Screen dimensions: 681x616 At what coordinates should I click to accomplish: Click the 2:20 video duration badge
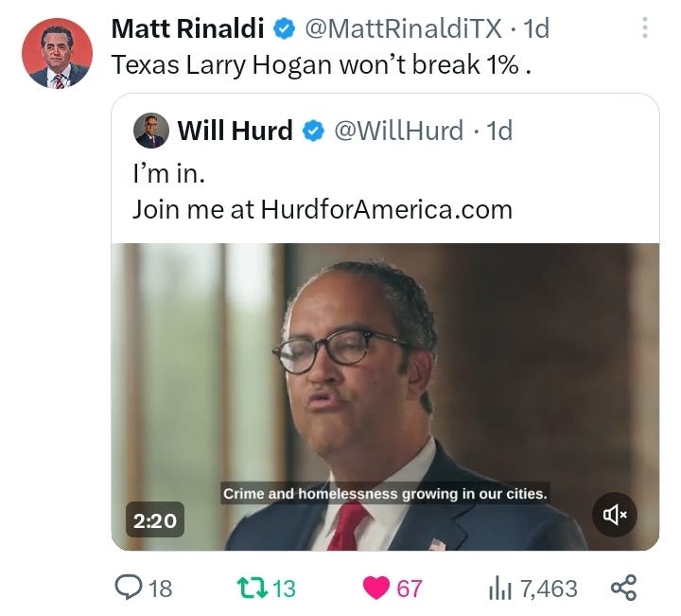155,520
